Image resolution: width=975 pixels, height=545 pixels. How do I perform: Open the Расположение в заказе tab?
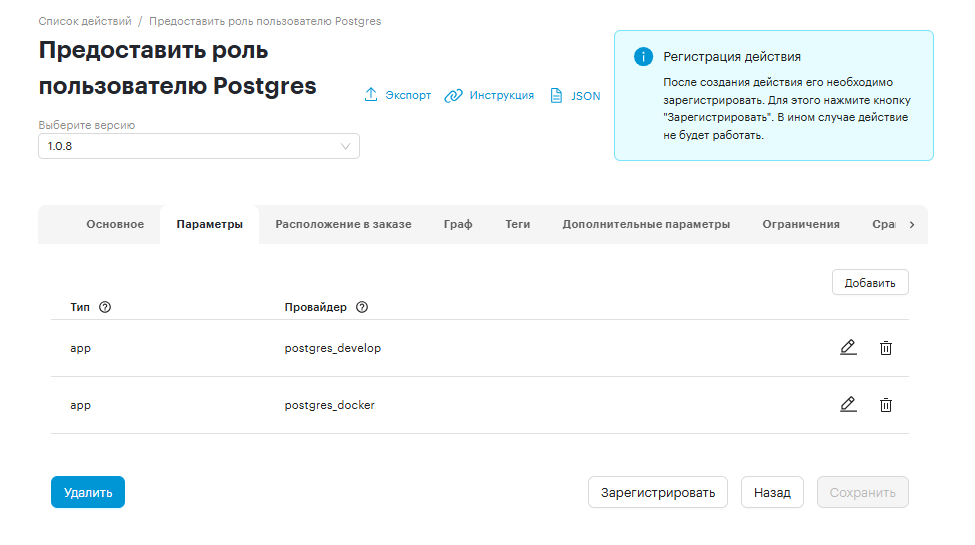[x=343, y=224]
